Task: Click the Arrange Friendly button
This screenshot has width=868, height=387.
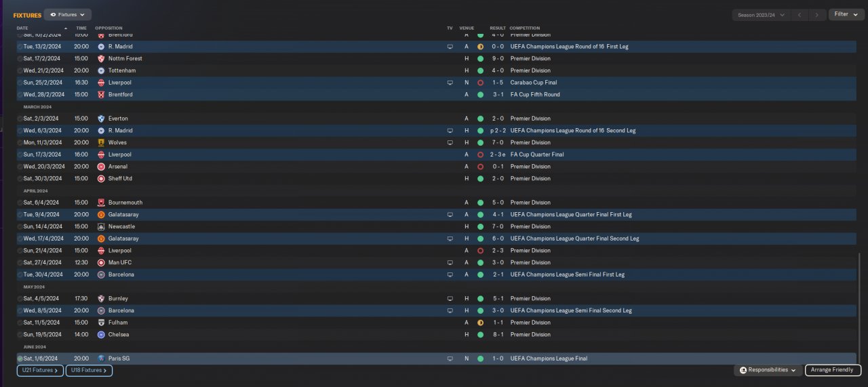Action: [833, 370]
